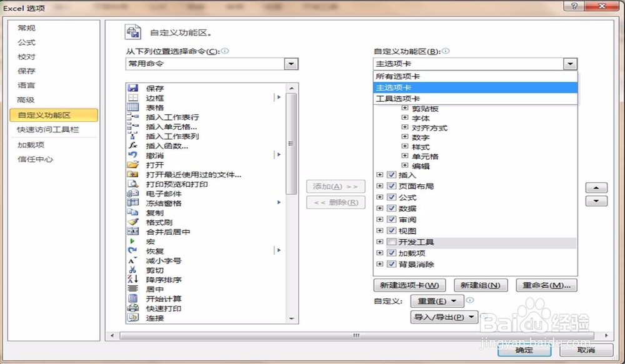Viewport: 625px width, 364px height.
Task: Open the Reset (重置) dropdown button
Action: pyautogui.click(x=437, y=301)
